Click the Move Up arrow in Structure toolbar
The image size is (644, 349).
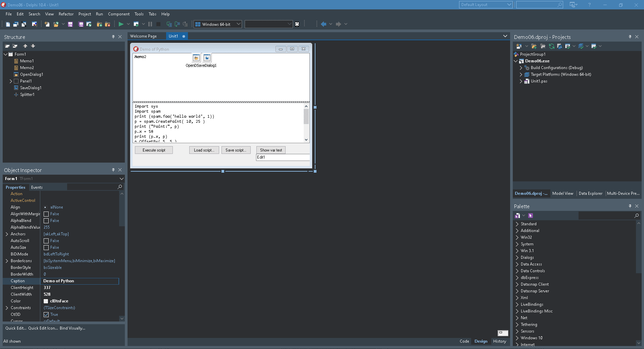click(x=25, y=46)
